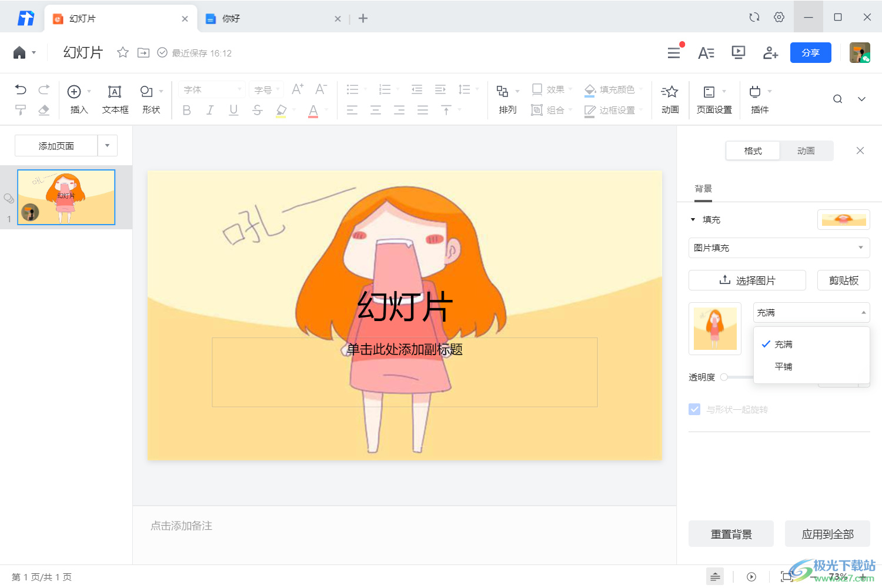Open a new tab with plus
This screenshot has width=882, height=588.
tap(363, 18)
